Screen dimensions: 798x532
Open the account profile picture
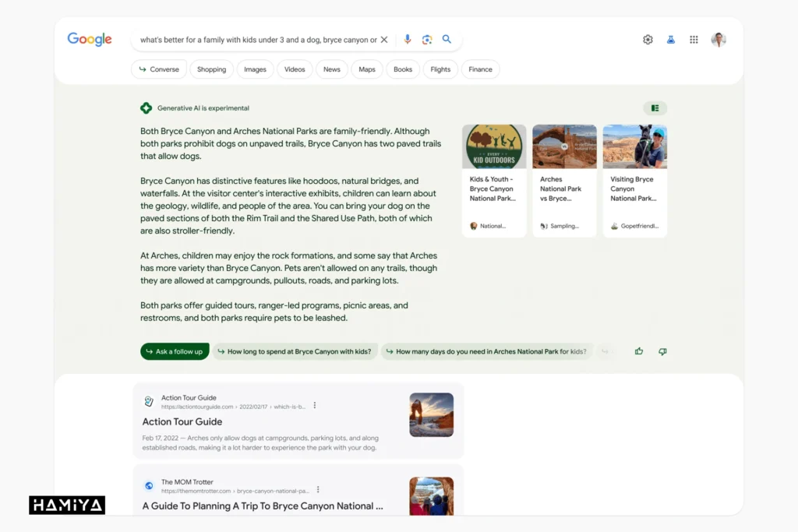719,40
